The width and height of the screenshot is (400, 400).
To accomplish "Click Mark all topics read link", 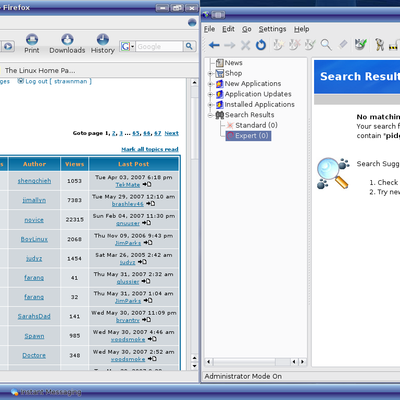I will pos(150,149).
